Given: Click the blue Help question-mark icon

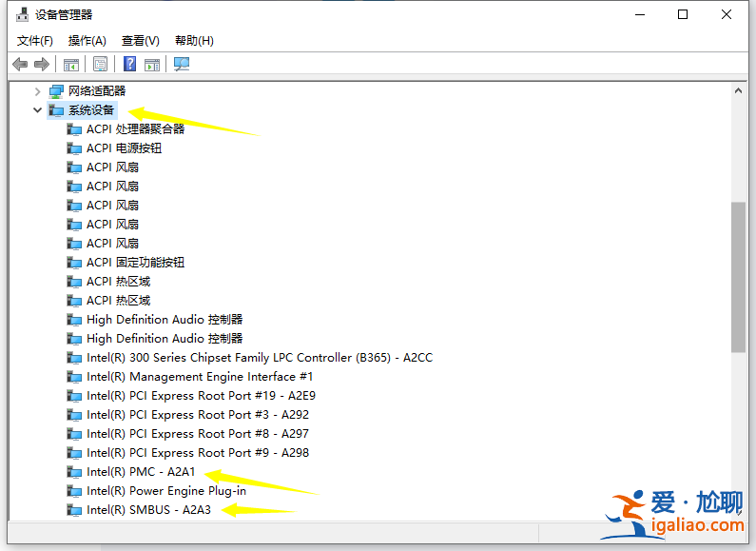Looking at the screenshot, I should point(129,64).
